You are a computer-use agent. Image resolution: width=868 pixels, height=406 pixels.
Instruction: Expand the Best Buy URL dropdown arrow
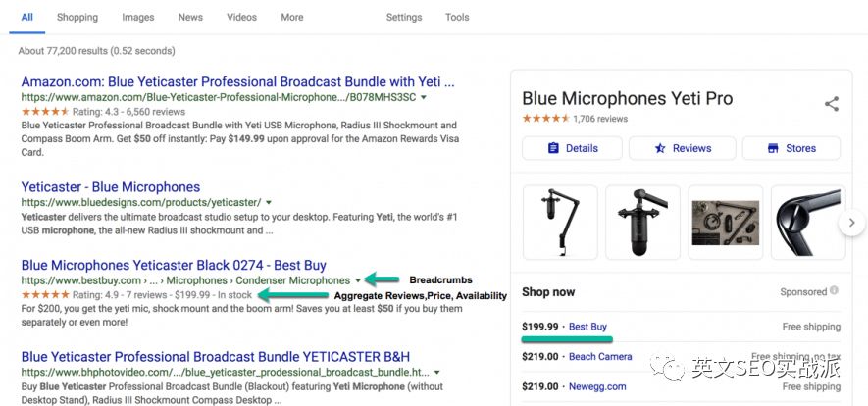(x=358, y=280)
